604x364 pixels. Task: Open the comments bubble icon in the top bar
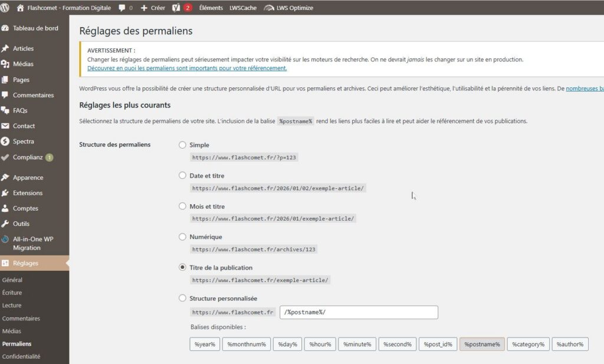pos(123,8)
